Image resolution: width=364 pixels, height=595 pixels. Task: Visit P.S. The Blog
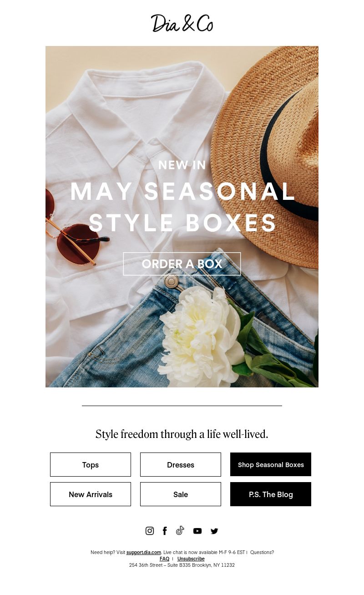(x=271, y=494)
